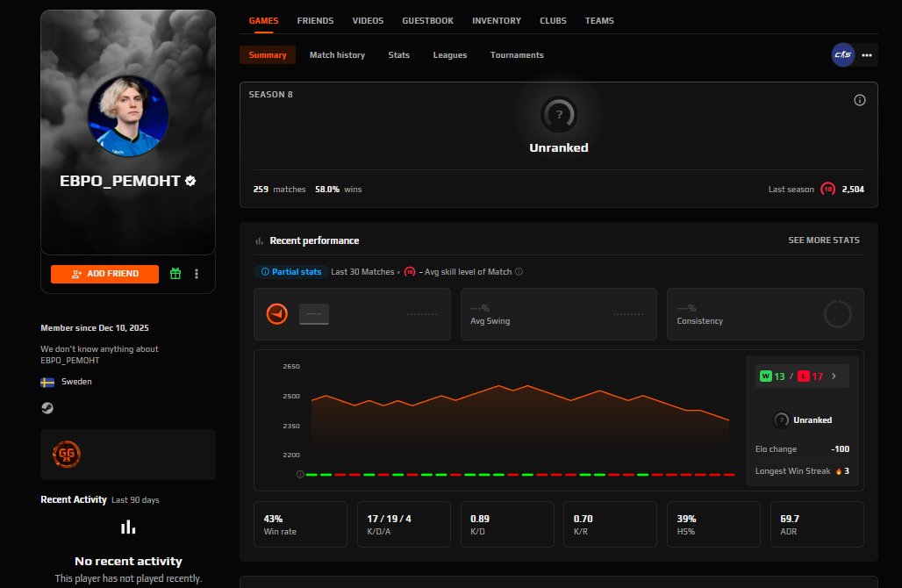Image resolution: width=902 pixels, height=588 pixels.
Task: Open the Guestbook tab
Action: tap(427, 21)
